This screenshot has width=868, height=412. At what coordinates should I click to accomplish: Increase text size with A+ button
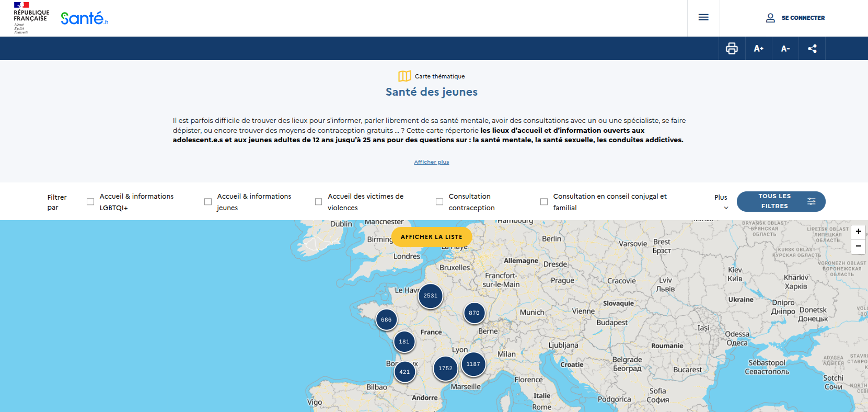[x=759, y=49]
